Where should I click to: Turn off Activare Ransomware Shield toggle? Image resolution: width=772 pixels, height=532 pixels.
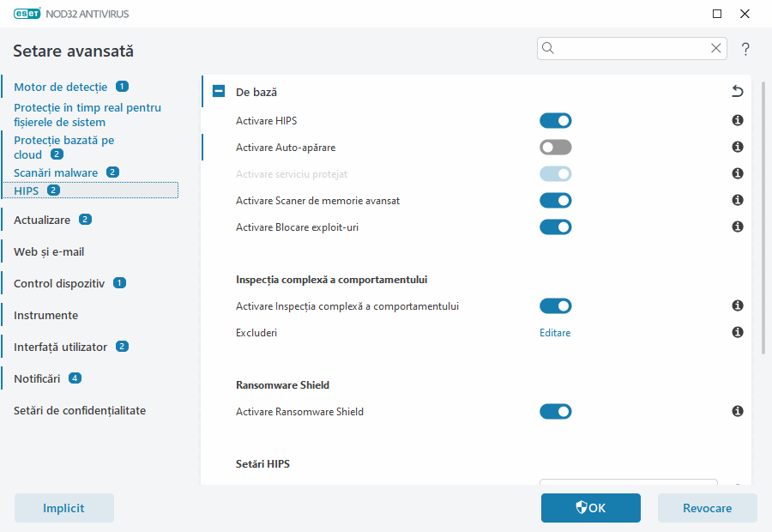pos(555,412)
